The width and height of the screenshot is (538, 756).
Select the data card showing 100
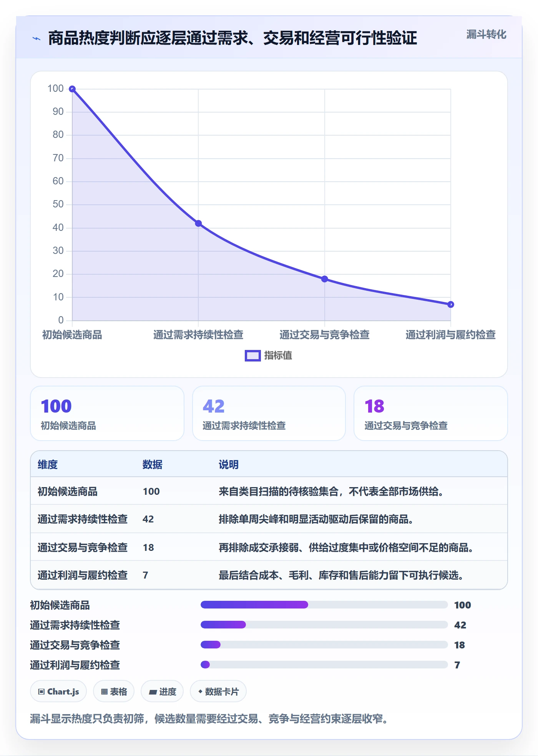tap(107, 413)
